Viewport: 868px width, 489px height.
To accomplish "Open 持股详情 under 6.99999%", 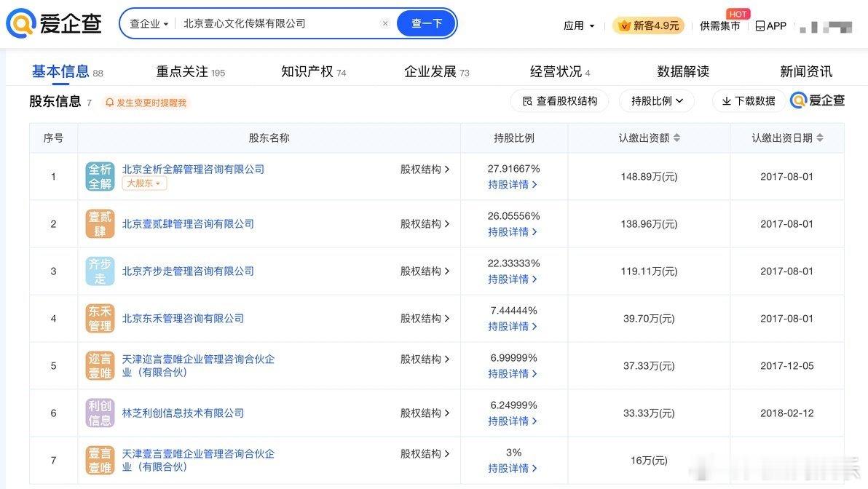I will (513, 374).
